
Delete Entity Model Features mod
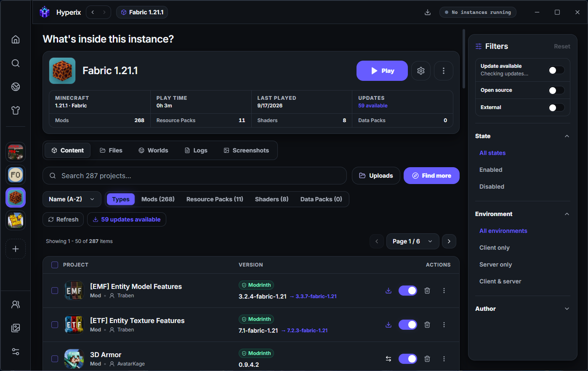pyautogui.click(x=427, y=291)
